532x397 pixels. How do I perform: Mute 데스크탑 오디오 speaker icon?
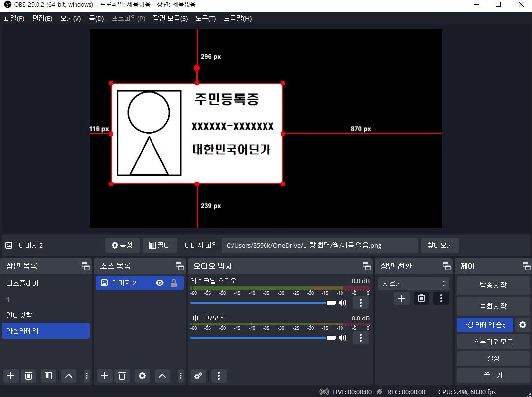pos(342,303)
